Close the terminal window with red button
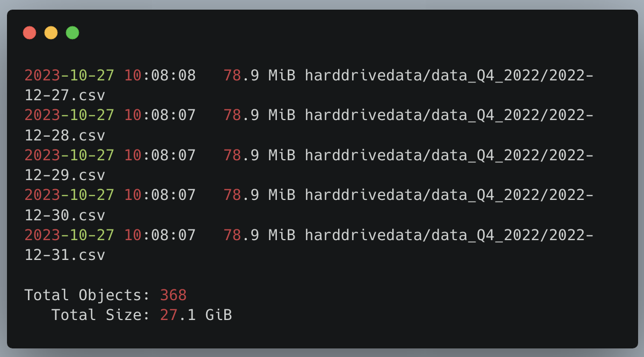 click(x=30, y=33)
